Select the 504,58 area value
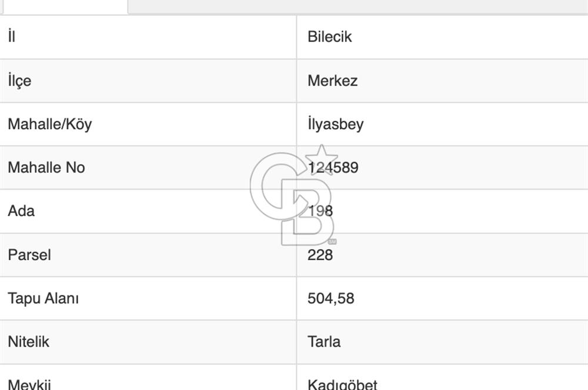The height and width of the screenshot is (390, 588). (x=330, y=298)
